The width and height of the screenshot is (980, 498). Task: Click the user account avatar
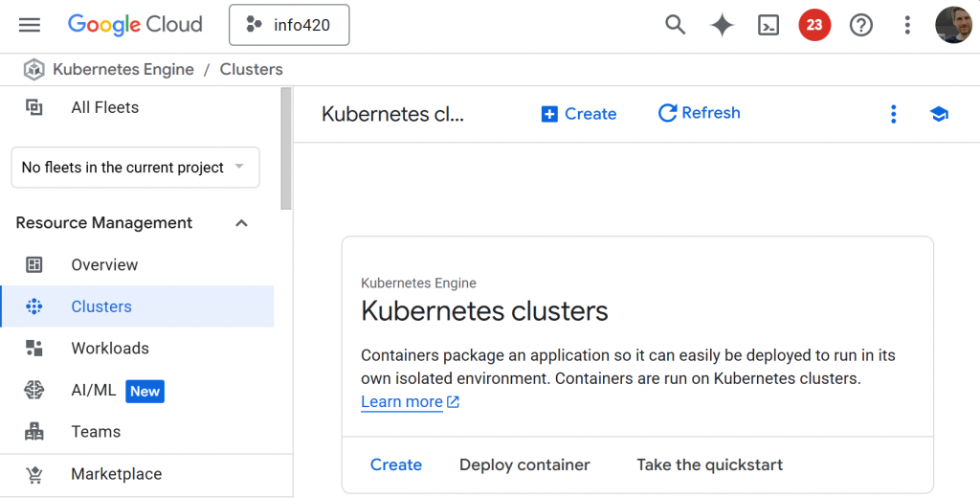953,25
